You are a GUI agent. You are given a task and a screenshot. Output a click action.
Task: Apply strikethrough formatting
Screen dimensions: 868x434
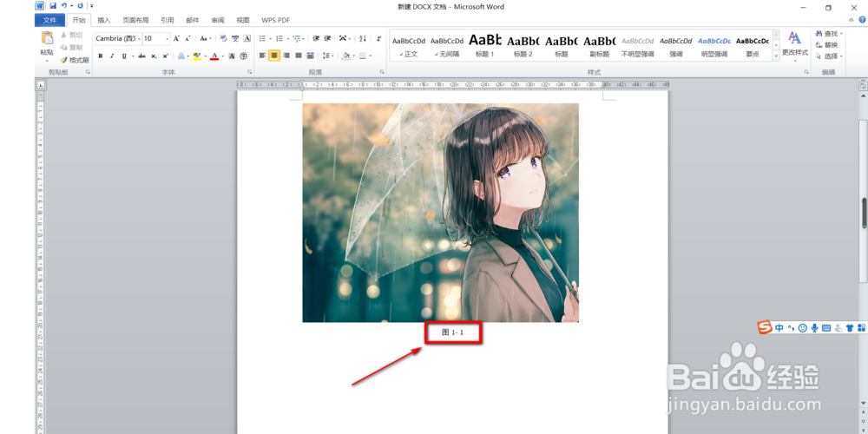point(141,56)
